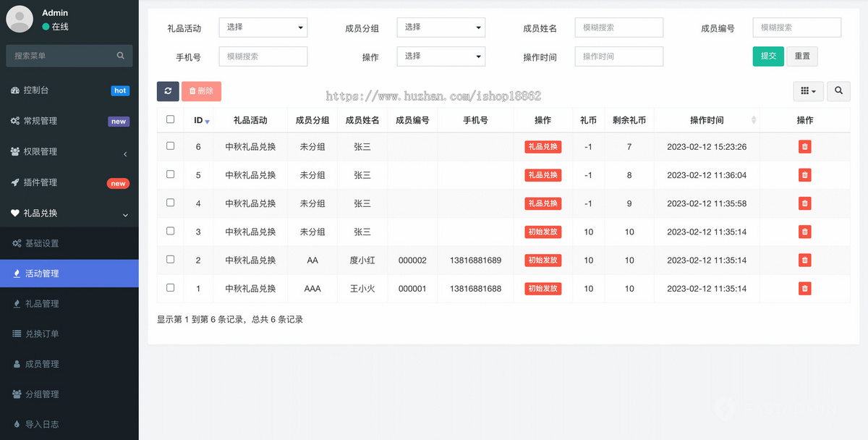This screenshot has height=440, width=868.
Task: Check the select-all checkbox in table header
Action: (170, 119)
